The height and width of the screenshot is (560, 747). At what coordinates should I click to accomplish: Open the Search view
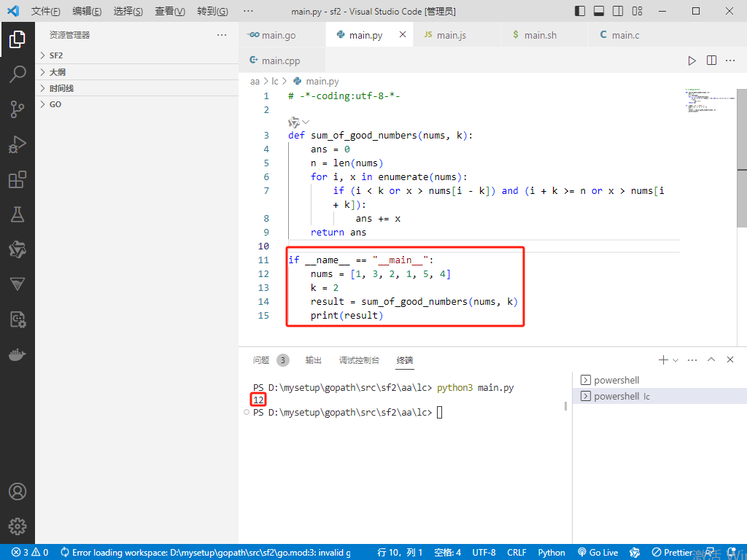coord(18,74)
